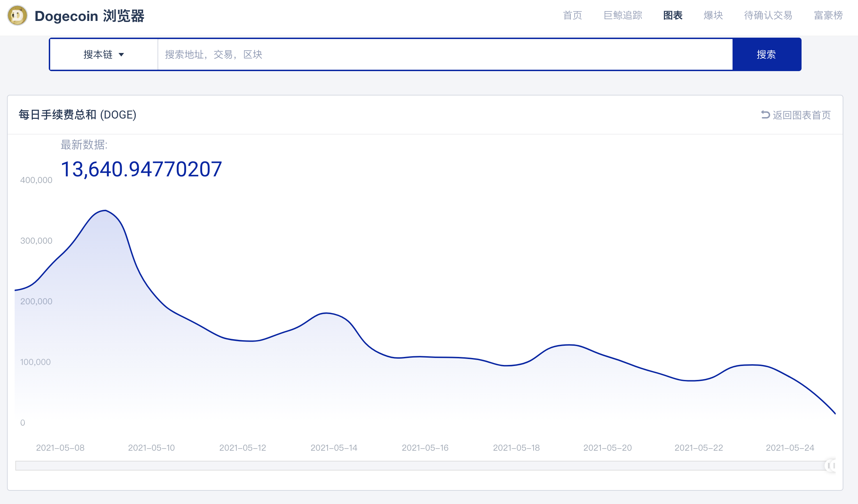Open the 富豪榜 nav item
Viewport: 858px width, 504px height.
pos(828,15)
